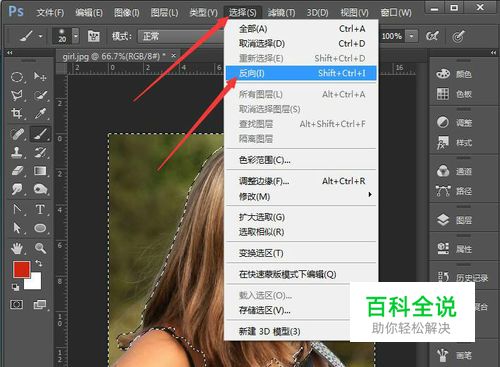Reset default foreground and background colors
Screen dimensions: 500x367
tap(15, 287)
